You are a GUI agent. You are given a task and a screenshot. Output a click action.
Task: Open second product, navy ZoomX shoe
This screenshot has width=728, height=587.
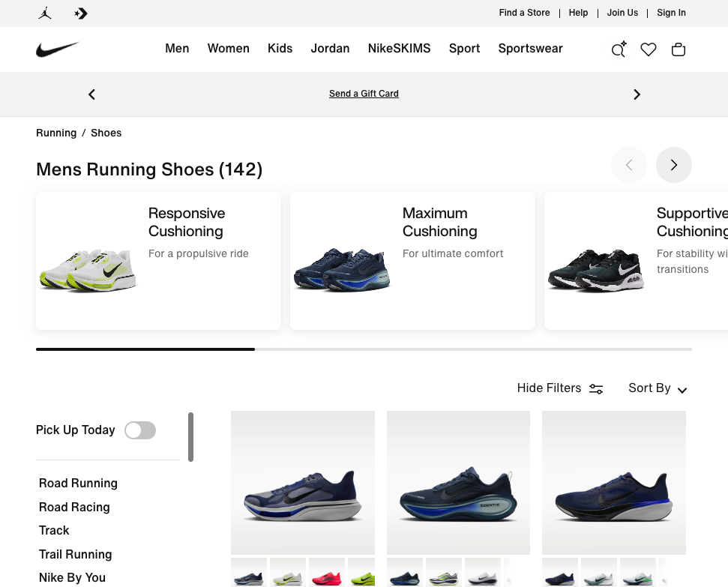pos(458,483)
